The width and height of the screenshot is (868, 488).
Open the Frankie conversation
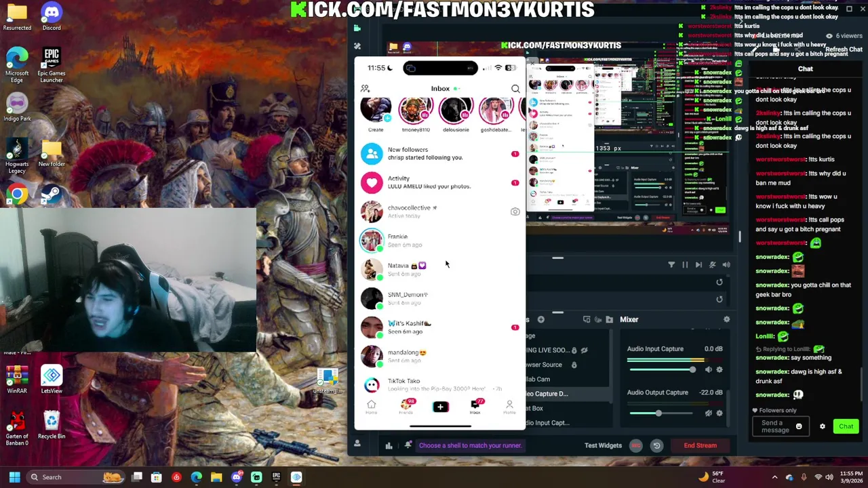click(x=440, y=241)
